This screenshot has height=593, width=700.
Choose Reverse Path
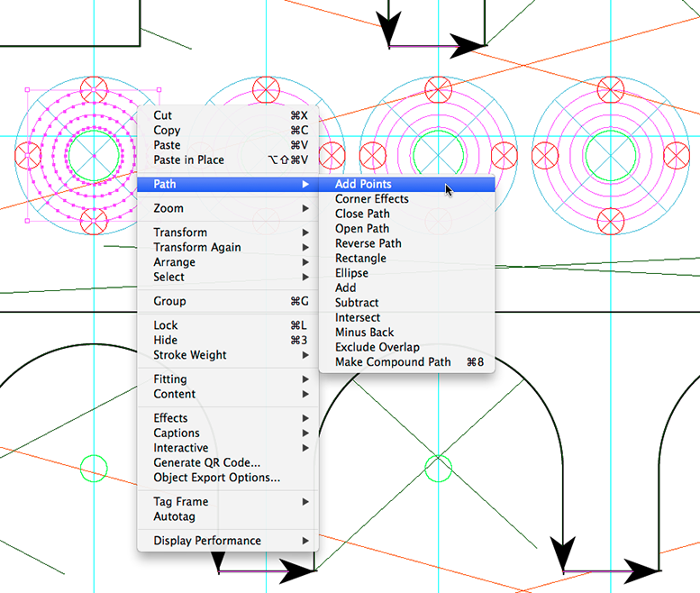click(406, 243)
